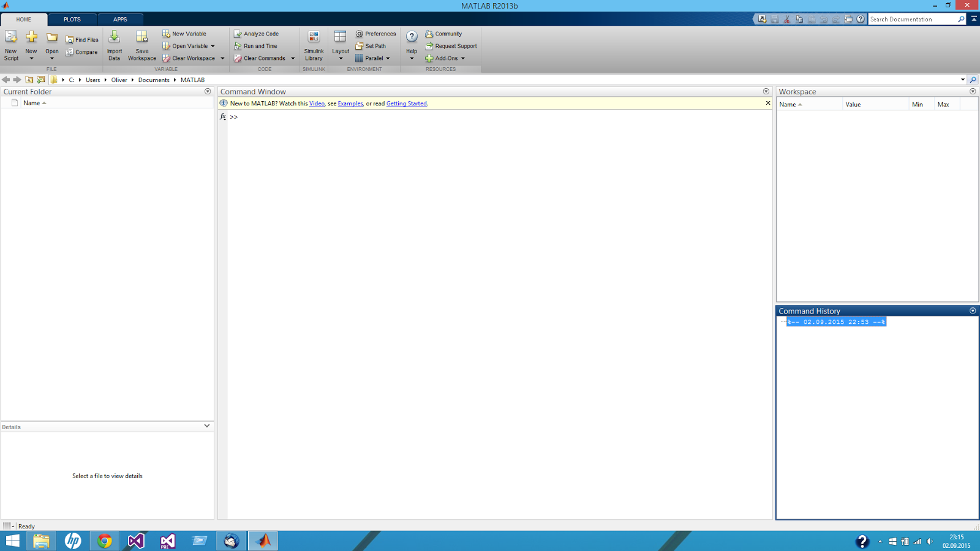980x551 pixels.
Task: Open the Getting Started link
Action: [x=406, y=103]
